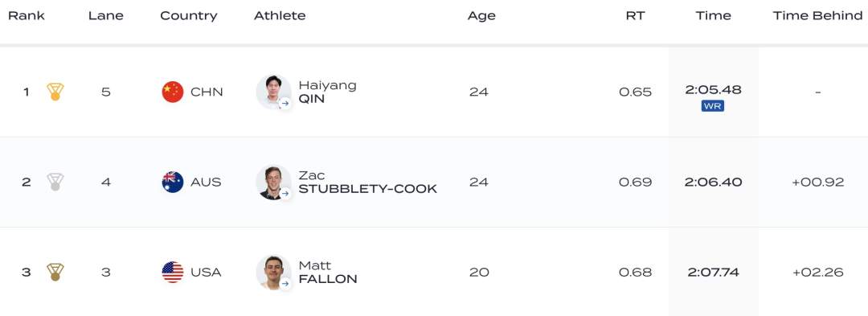Image resolution: width=868 pixels, height=316 pixels.
Task: Click the gold medal icon
Action: point(55,92)
